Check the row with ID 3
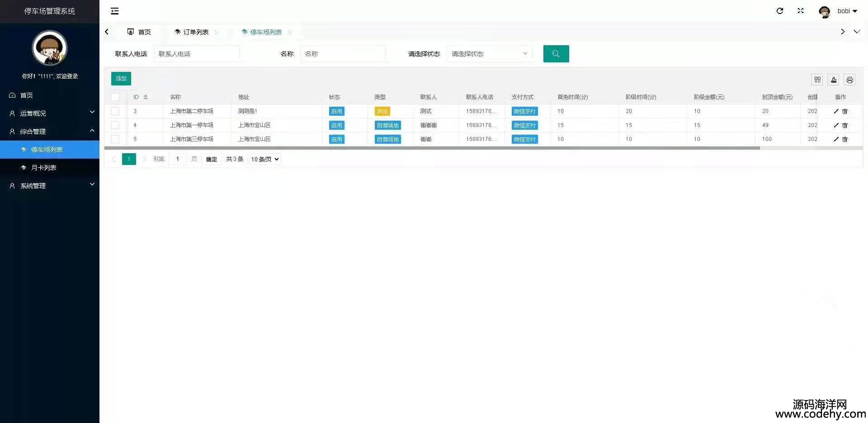 (x=115, y=111)
